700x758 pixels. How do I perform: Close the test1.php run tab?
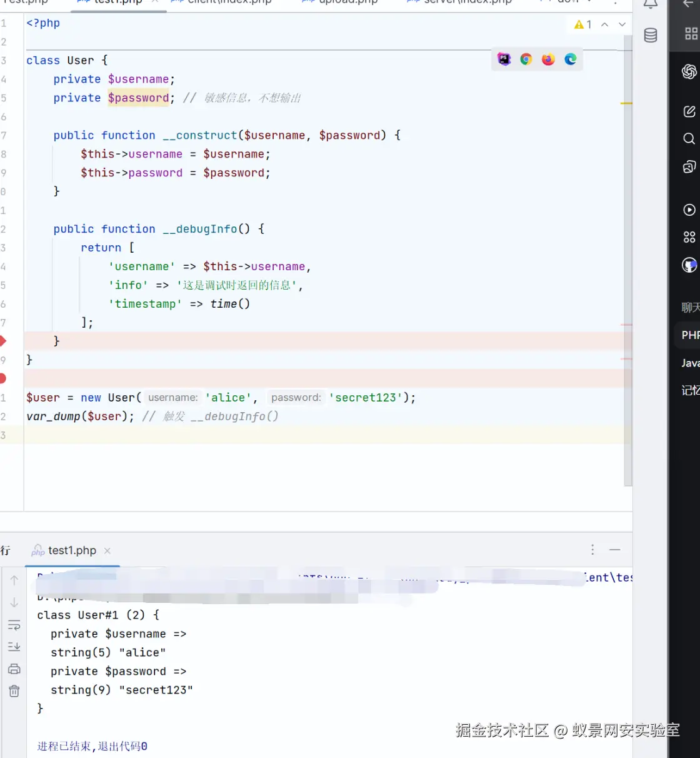pyautogui.click(x=107, y=550)
